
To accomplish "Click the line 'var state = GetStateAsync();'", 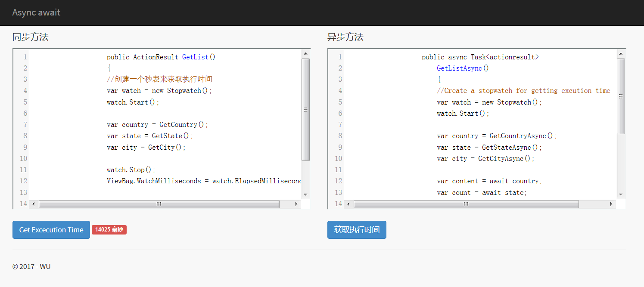I will [x=490, y=147].
